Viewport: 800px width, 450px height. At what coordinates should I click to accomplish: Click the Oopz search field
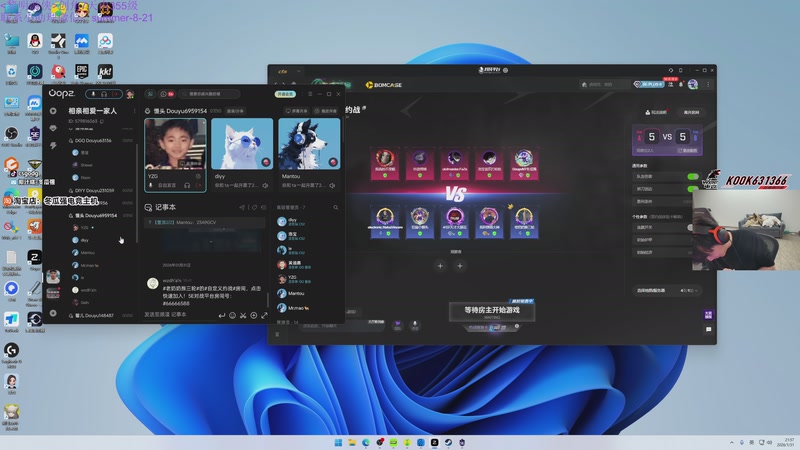click(x=209, y=94)
